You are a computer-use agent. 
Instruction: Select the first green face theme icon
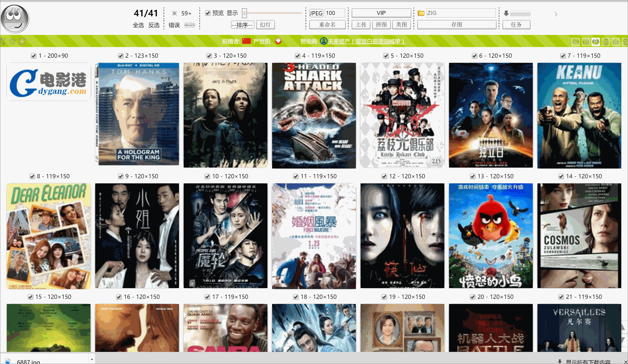[575, 42]
